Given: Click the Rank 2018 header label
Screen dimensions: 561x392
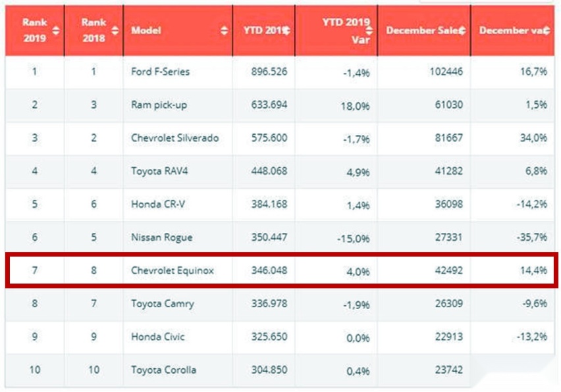Looking at the screenshot, I should [x=93, y=30].
